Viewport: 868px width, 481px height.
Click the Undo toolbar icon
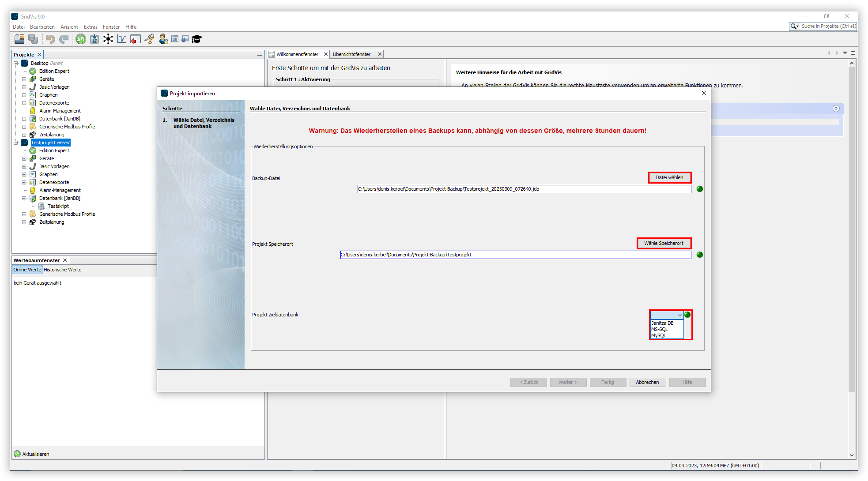(x=50, y=39)
